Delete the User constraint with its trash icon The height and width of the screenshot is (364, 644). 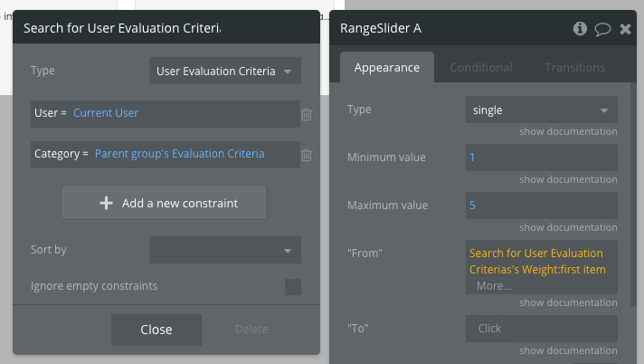307,114
